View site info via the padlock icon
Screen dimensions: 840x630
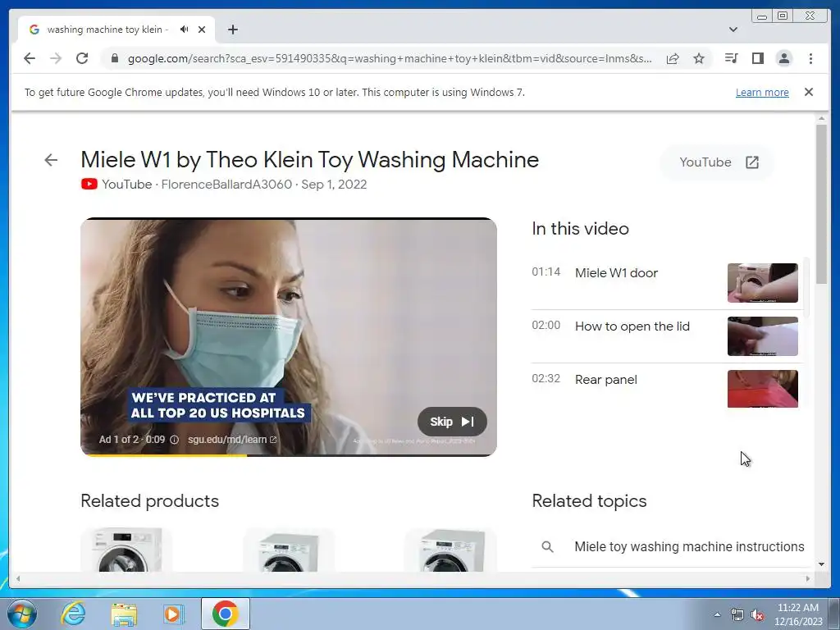tap(114, 58)
